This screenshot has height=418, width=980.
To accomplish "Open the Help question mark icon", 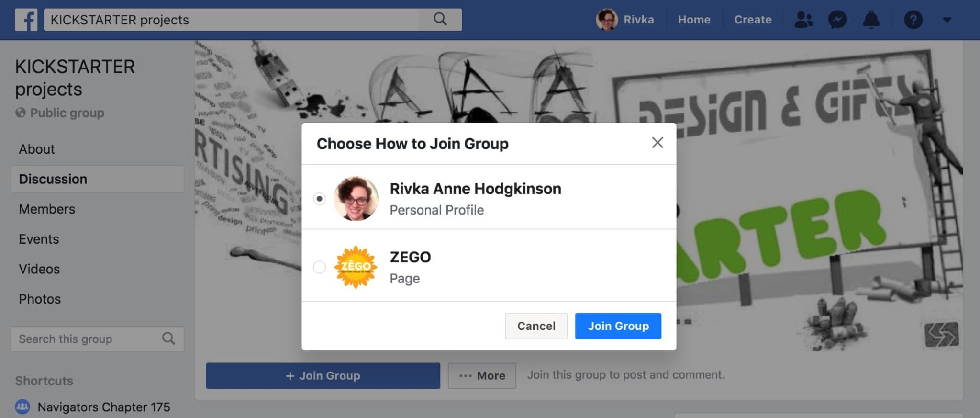I will click(x=913, y=20).
